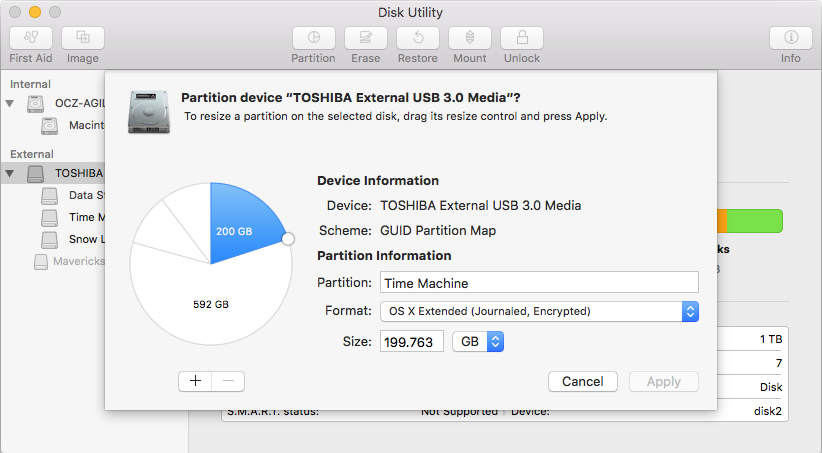Click the green disk usage bar segment
Image resolution: width=822 pixels, height=453 pixels.
point(755,221)
